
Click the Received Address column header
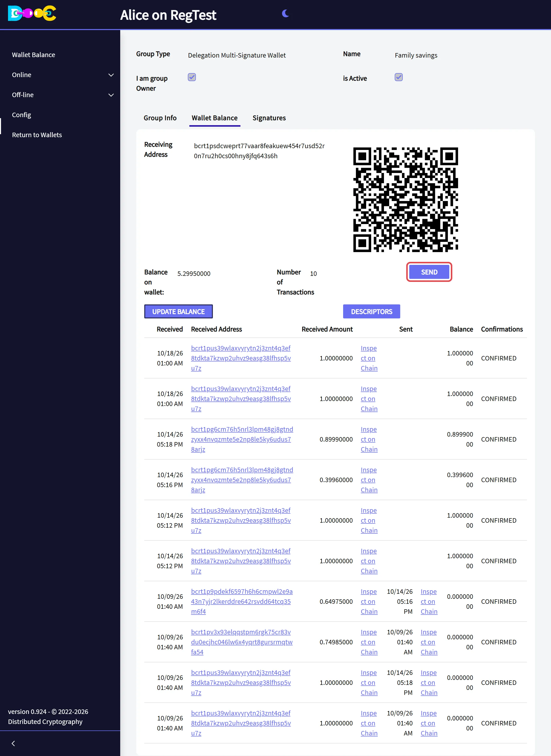216,329
